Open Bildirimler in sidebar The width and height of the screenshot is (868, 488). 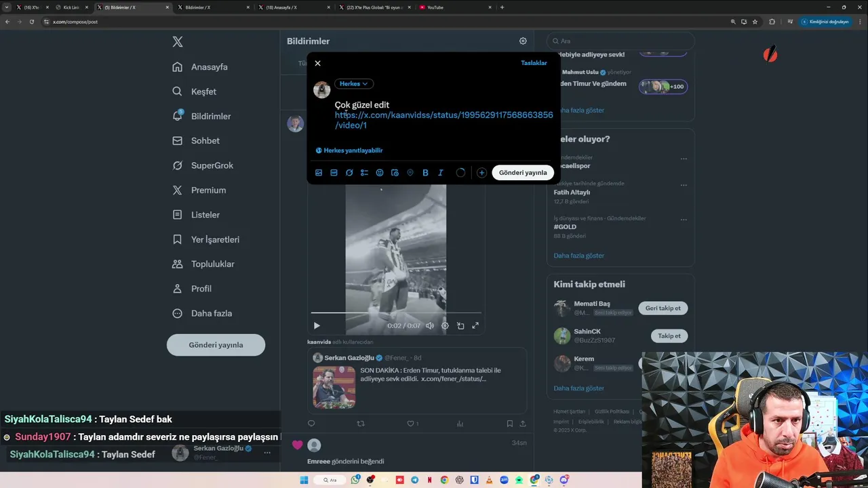[201, 117]
